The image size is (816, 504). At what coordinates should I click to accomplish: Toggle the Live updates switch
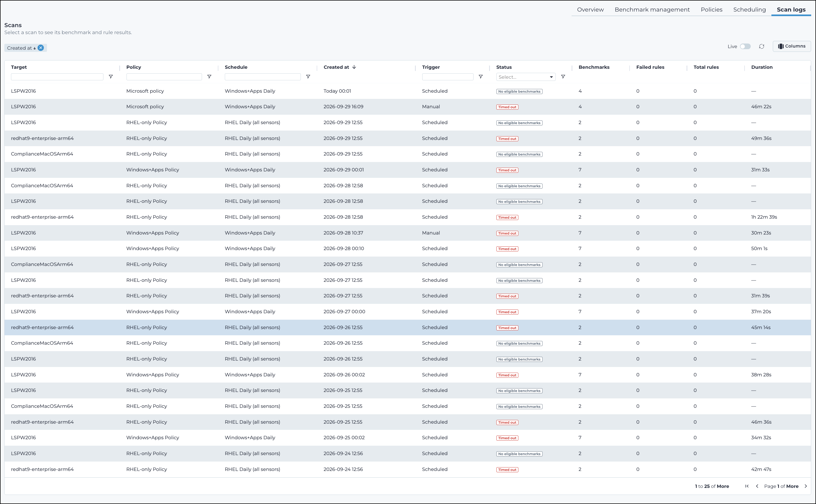[745, 46]
